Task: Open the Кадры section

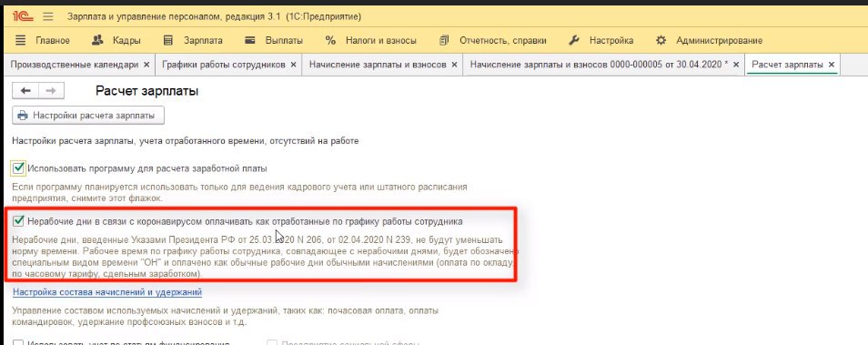Action: 116,40
